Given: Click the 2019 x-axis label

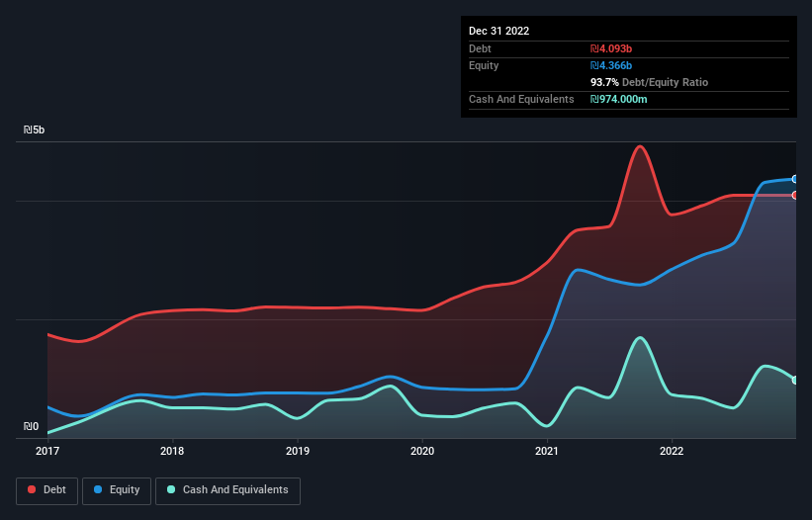Looking at the screenshot, I should tap(298, 451).
